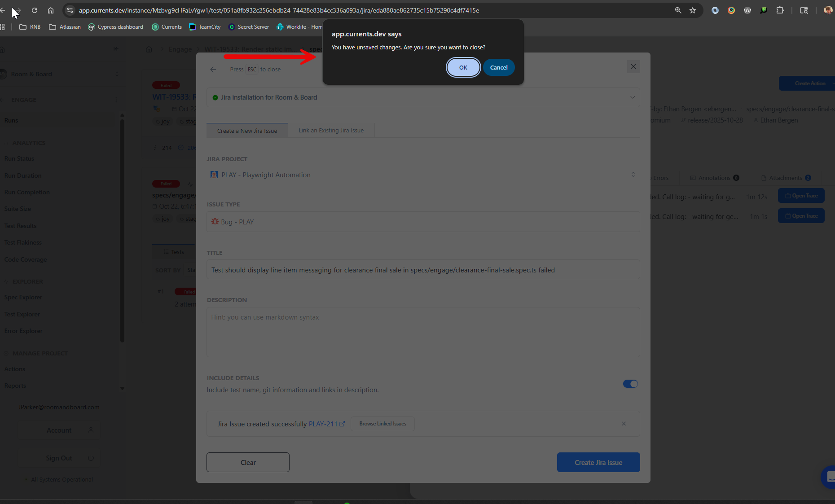This screenshot has height=504, width=835.
Task: Open Runs in the sidebar
Action: click(11, 120)
